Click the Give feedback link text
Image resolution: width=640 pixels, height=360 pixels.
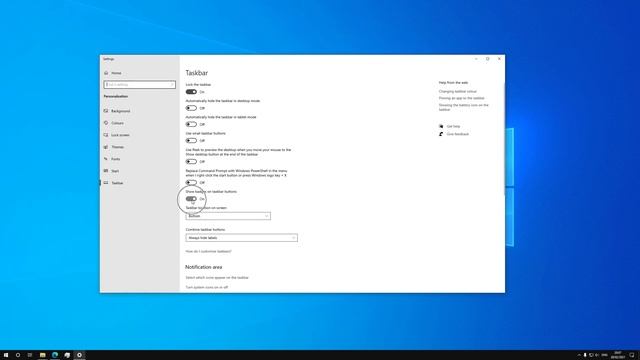[x=458, y=134]
